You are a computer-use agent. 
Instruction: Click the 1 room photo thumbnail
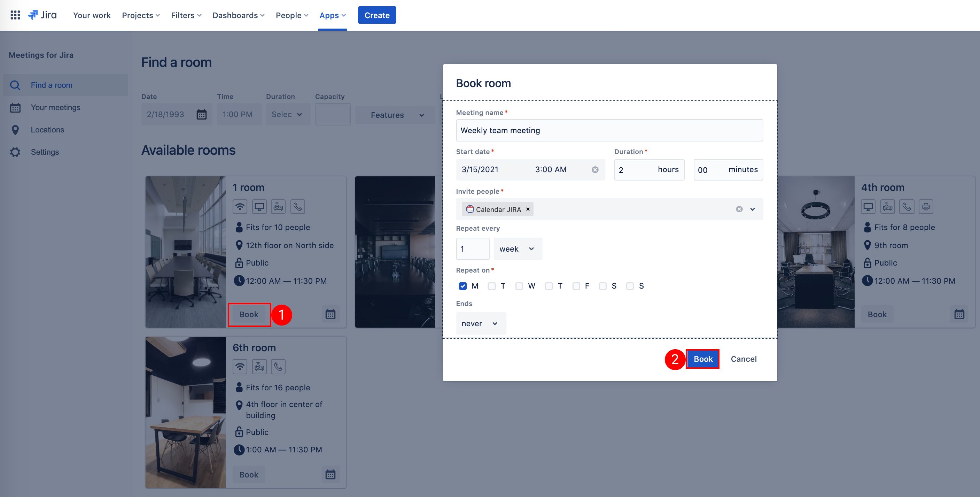pyautogui.click(x=186, y=252)
